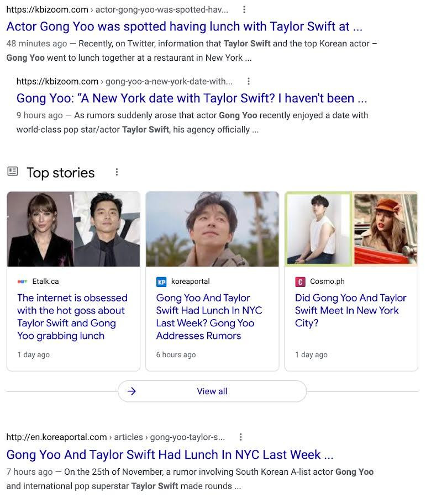Click the Taylor Swift and Gong Yoo photo thumbnail

pos(73,229)
